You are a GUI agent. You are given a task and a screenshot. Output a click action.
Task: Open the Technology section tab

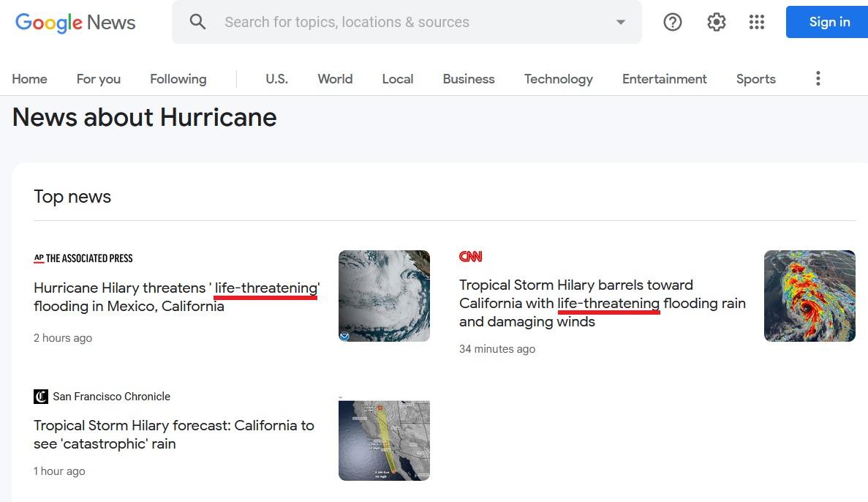click(x=558, y=79)
